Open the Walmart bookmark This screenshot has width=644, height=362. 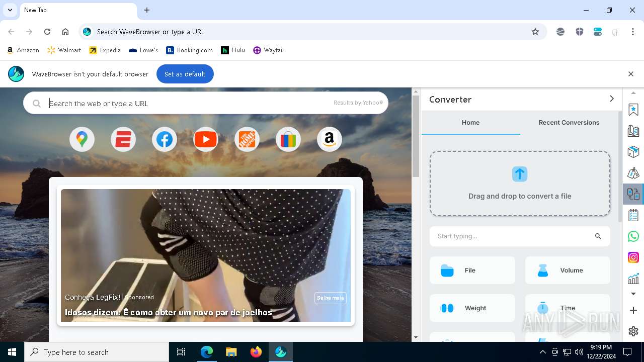(x=64, y=50)
